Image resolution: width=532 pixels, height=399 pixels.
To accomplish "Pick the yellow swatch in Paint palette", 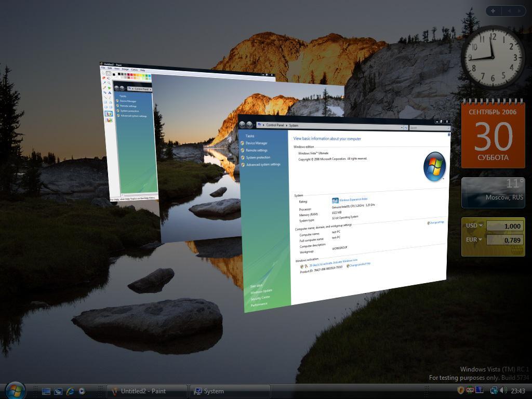I will pyautogui.click(x=141, y=75).
